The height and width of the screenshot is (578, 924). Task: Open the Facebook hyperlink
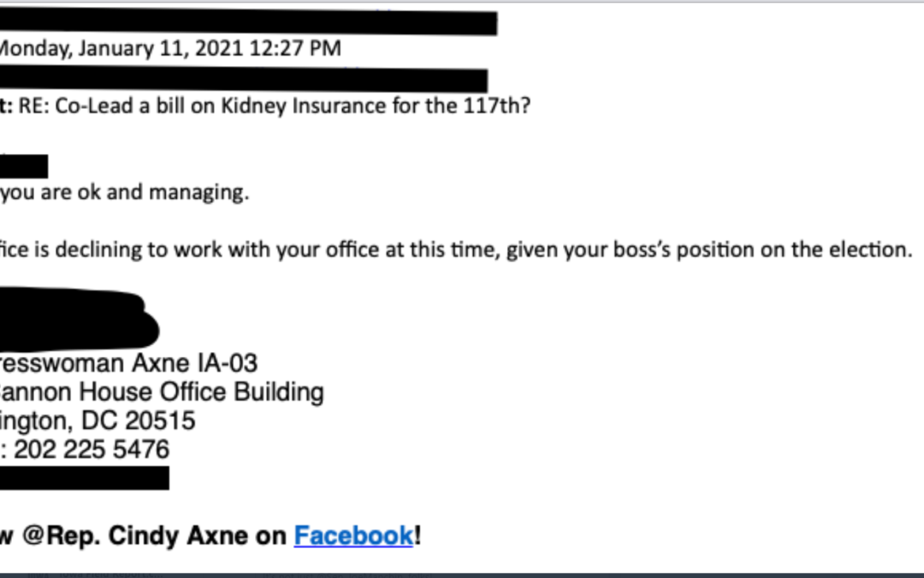point(353,535)
